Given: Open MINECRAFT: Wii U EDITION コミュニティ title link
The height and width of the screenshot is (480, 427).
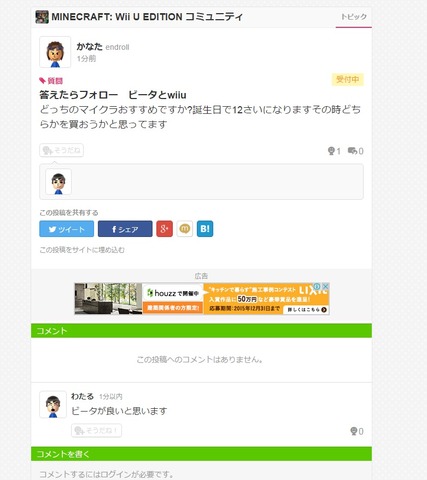Looking at the screenshot, I should coord(147,17).
